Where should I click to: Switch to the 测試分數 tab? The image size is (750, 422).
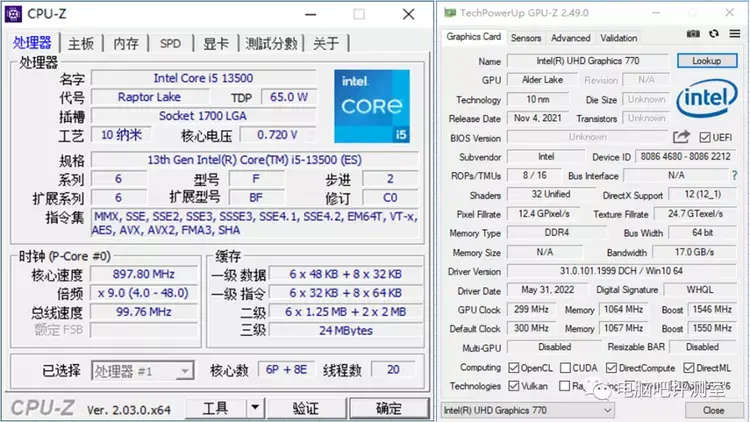[x=271, y=44]
